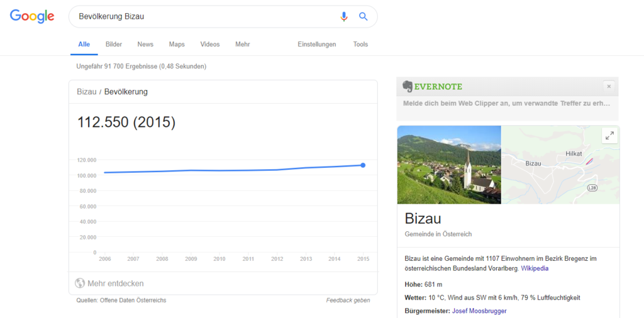Click the Google logo

point(32,17)
